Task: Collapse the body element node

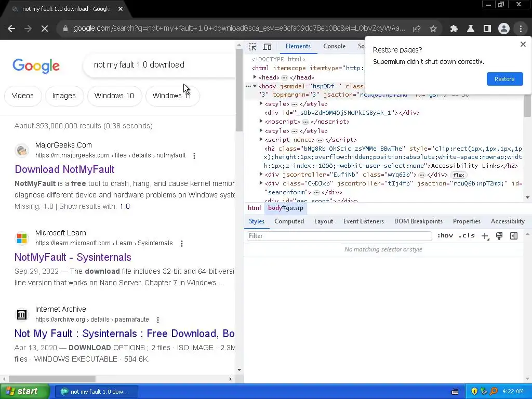Action: pos(255,86)
